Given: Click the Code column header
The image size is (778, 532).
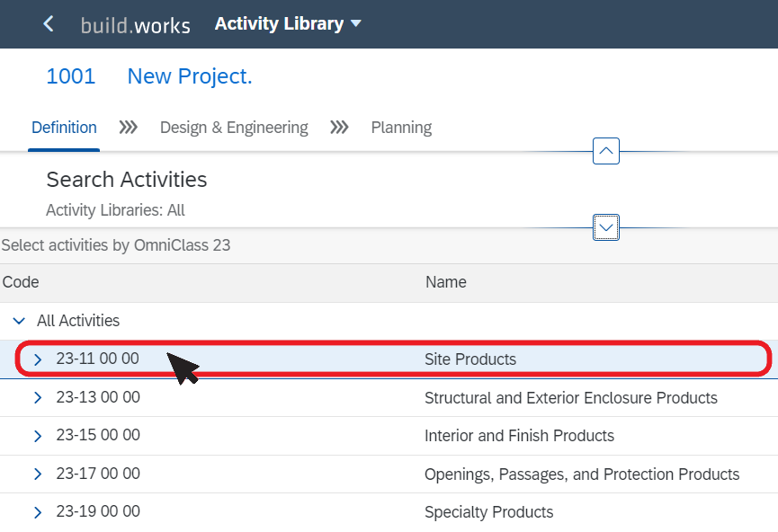Looking at the screenshot, I should pos(21,282).
